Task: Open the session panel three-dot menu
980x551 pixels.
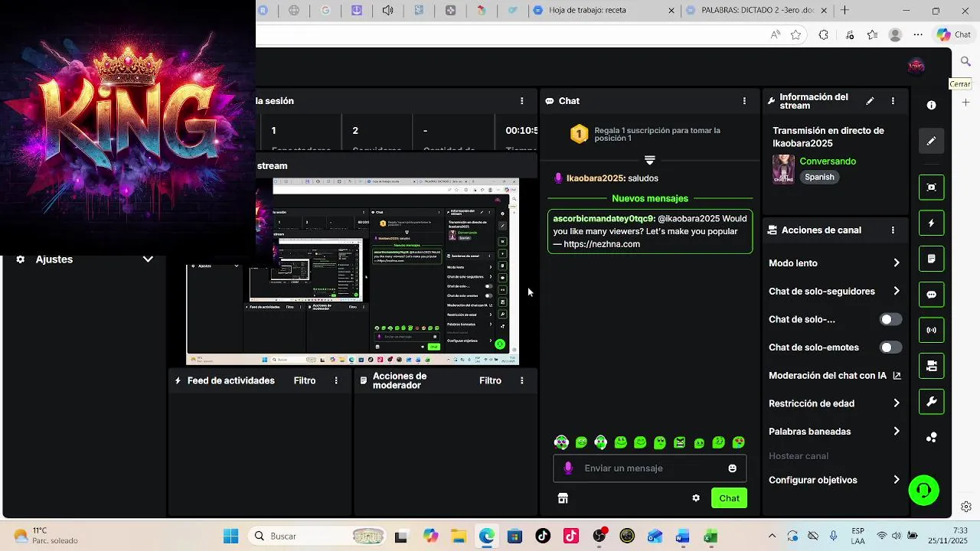Action: (x=522, y=101)
